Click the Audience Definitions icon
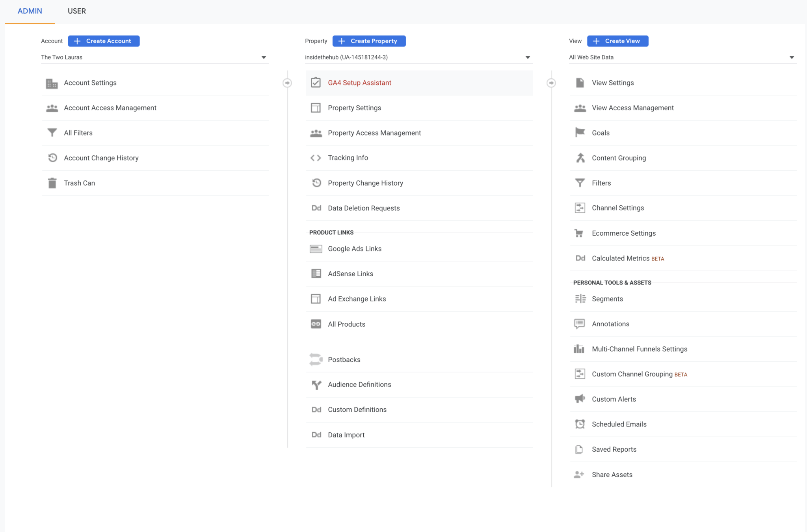 [x=316, y=384]
